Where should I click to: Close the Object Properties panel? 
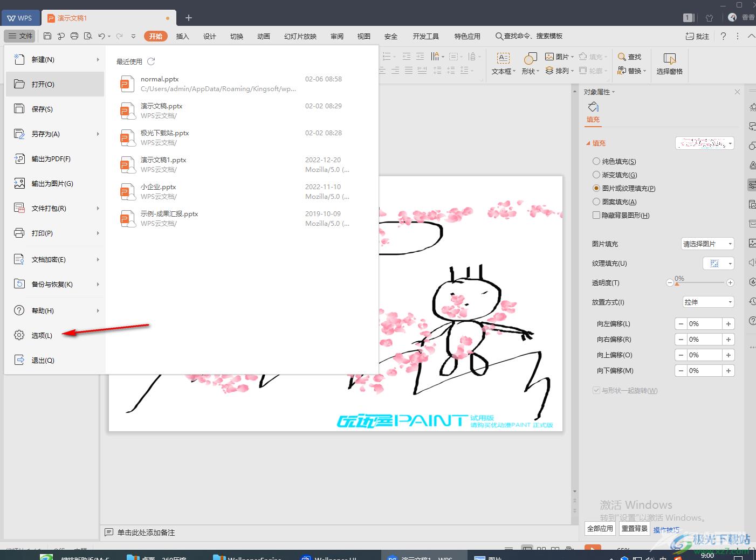pyautogui.click(x=737, y=92)
